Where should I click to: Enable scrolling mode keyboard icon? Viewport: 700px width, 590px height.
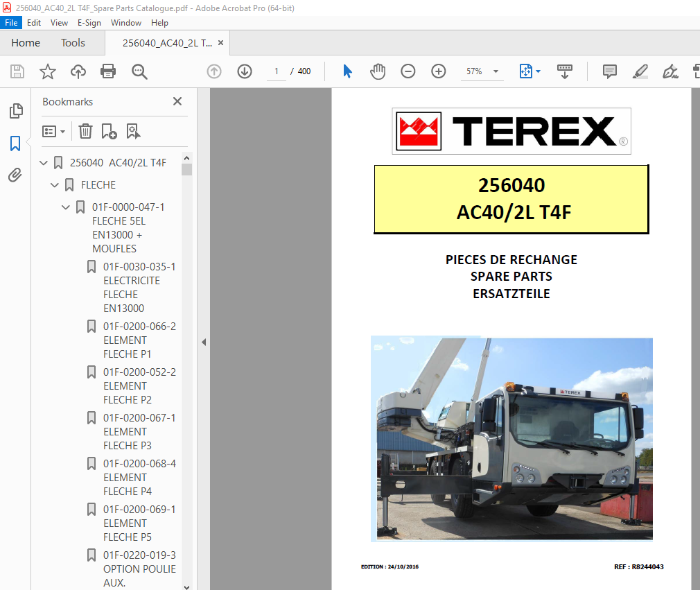(x=565, y=71)
